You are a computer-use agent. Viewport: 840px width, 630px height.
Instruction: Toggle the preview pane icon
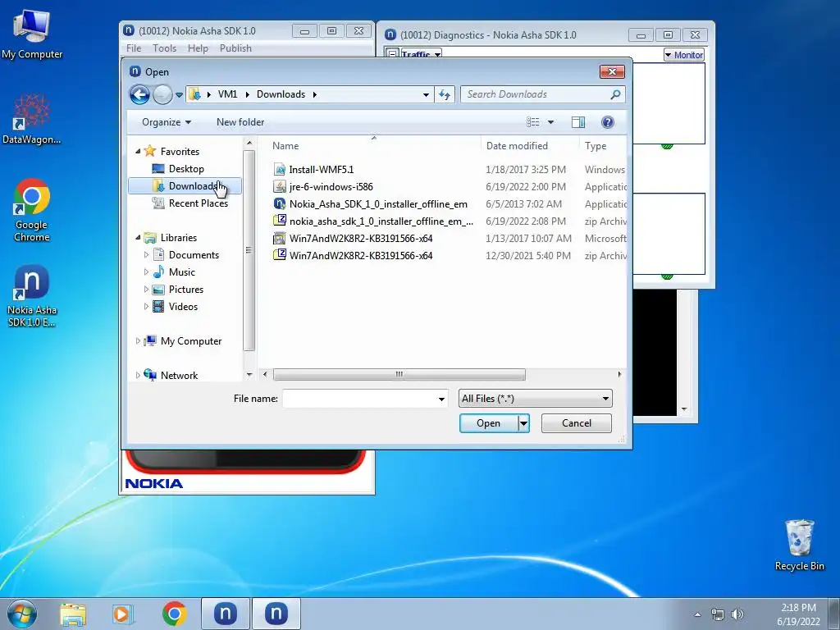577,122
